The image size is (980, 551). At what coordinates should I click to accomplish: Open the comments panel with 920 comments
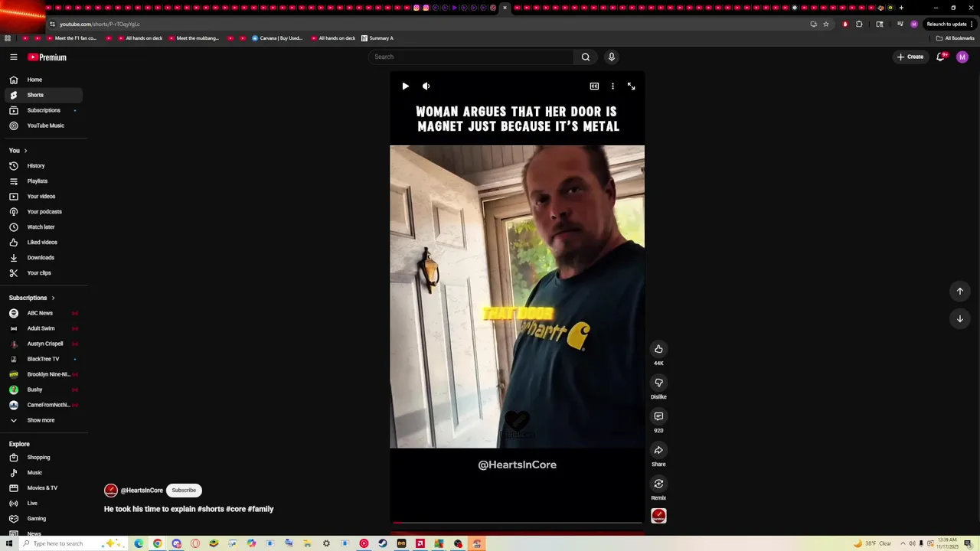(658, 416)
